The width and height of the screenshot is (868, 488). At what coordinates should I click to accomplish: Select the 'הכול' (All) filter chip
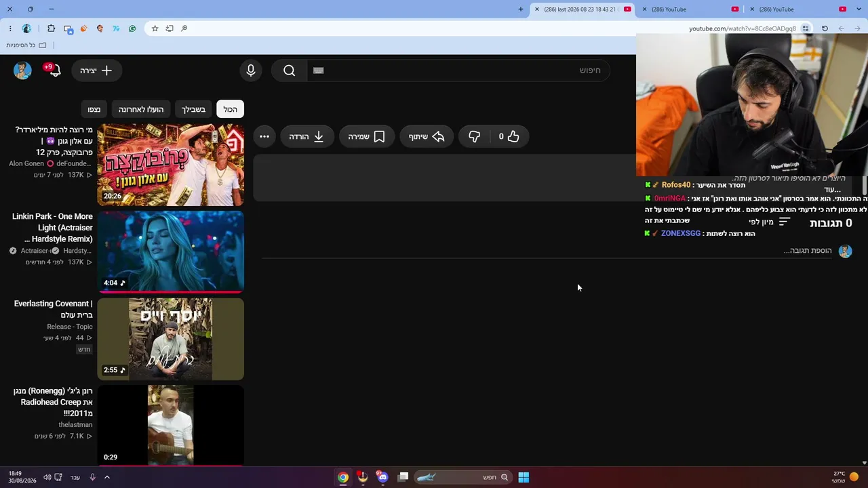[x=231, y=109]
